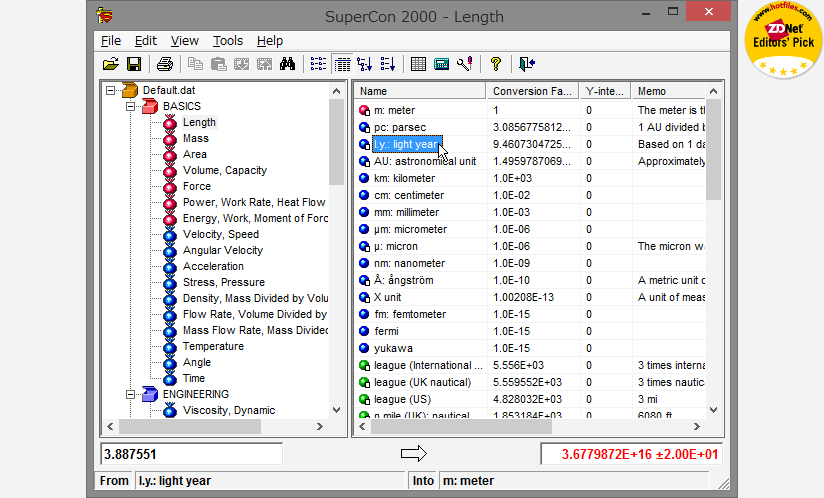Toggle the details view toolbar icon
The width and height of the screenshot is (824, 498).
coord(342,64)
